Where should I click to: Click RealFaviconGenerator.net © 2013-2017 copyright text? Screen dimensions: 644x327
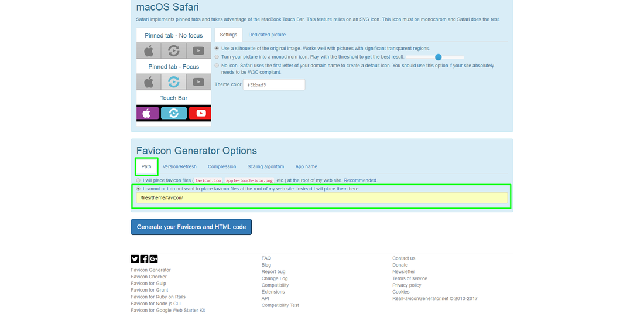coord(435,299)
